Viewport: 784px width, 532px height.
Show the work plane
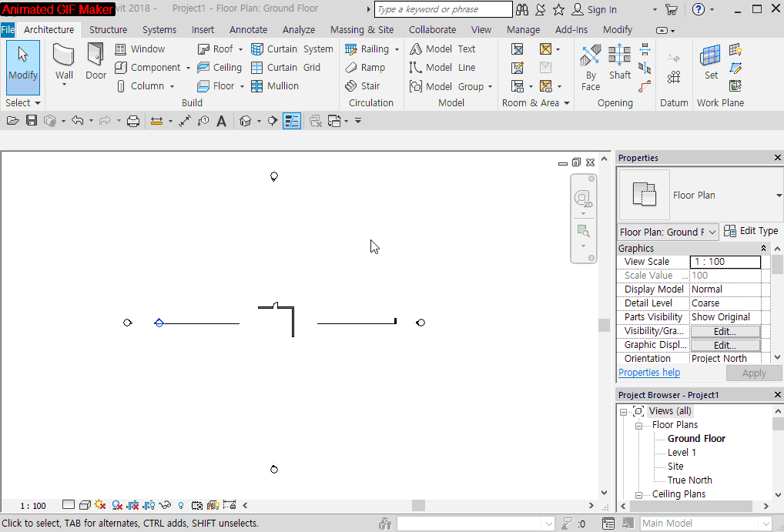click(x=735, y=49)
